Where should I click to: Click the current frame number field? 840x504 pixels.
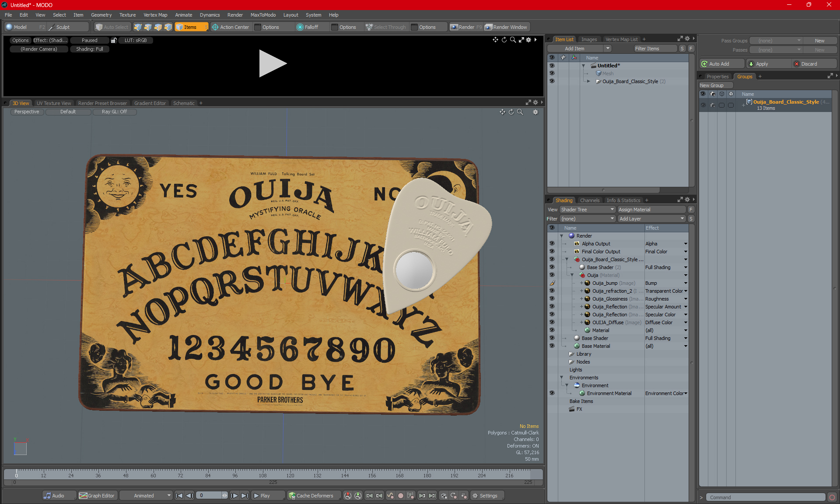click(209, 496)
